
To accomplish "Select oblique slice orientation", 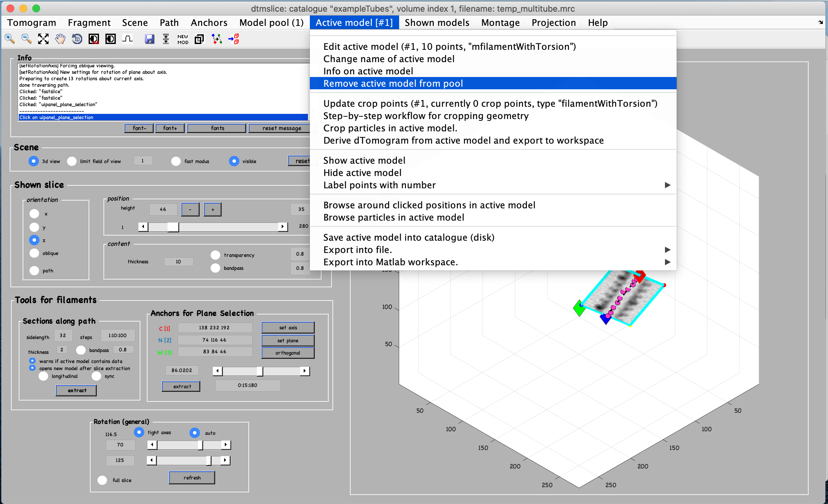I will pos(34,253).
